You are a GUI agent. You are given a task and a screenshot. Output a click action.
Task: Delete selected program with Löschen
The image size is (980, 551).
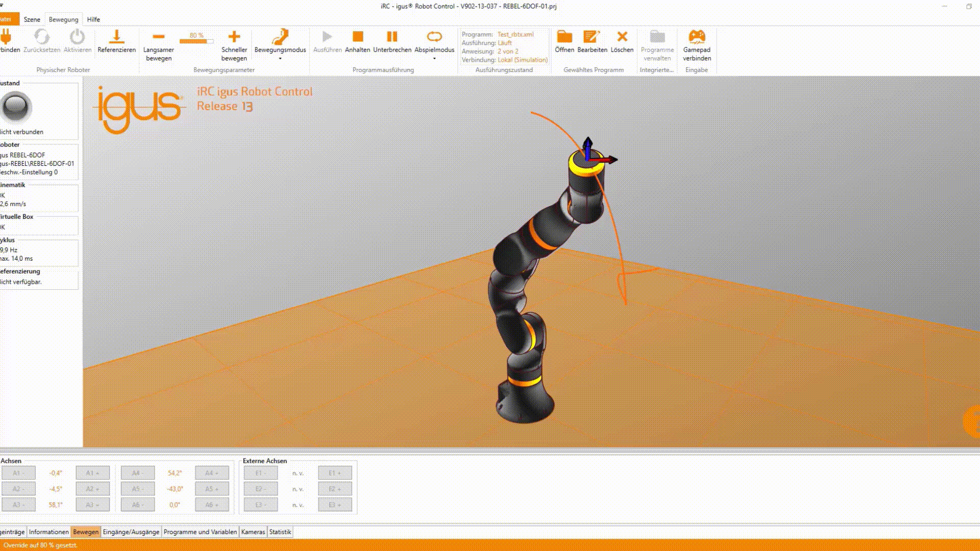click(622, 37)
